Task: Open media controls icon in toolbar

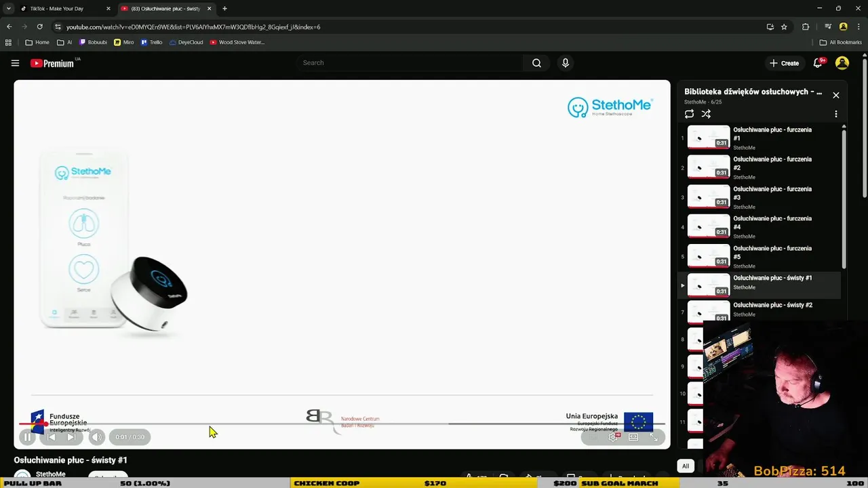Action: (x=828, y=27)
